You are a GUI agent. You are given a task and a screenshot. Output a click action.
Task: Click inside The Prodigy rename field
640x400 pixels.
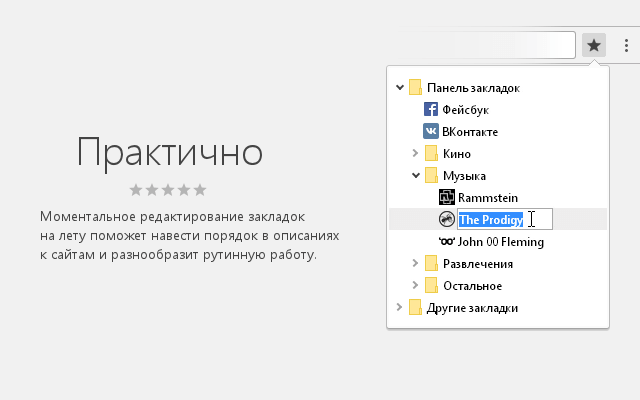coord(505,219)
